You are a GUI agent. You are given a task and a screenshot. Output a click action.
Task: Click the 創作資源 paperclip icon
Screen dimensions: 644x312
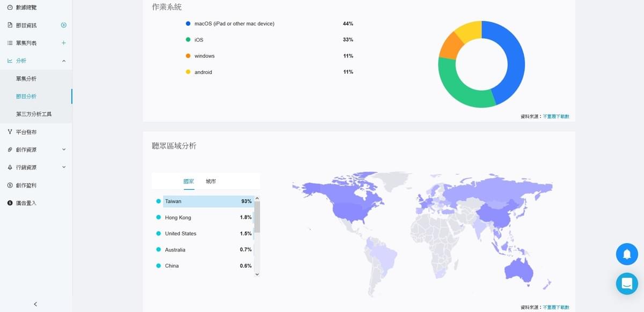[10, 150]
